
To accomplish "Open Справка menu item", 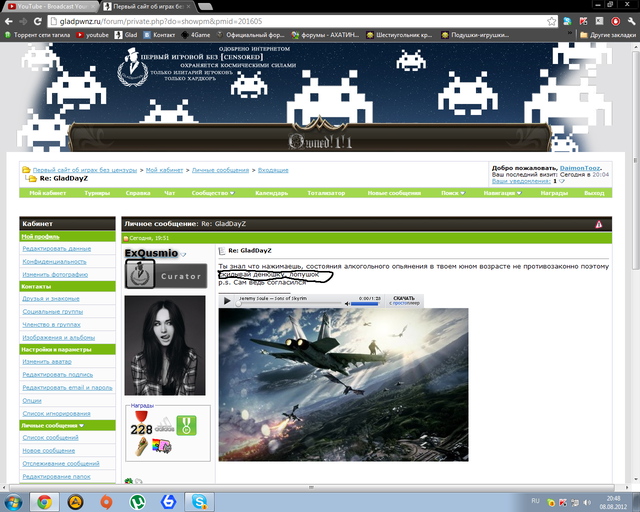I will [x=138, y=193].
